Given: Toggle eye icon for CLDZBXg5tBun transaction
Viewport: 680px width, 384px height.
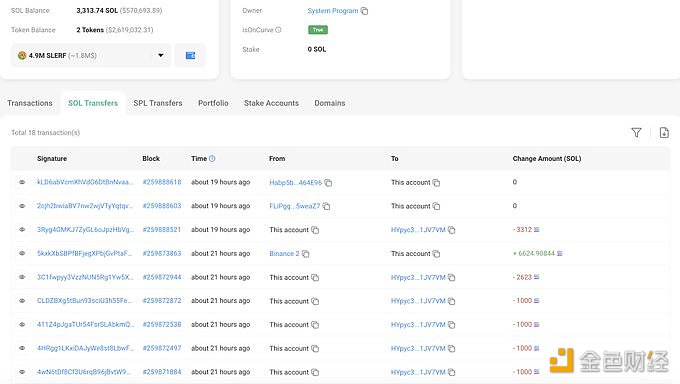Looking at the screenshot, I should [x=22, y=301].
